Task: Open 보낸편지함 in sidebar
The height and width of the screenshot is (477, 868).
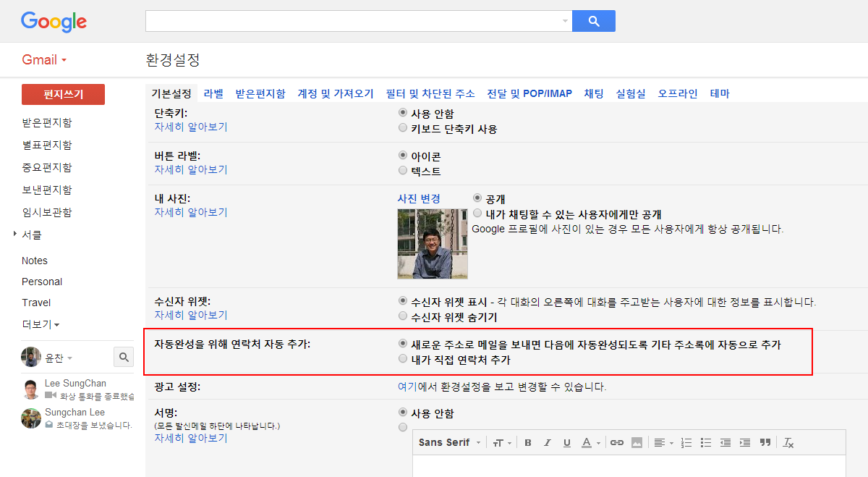Action: point(47,190)
